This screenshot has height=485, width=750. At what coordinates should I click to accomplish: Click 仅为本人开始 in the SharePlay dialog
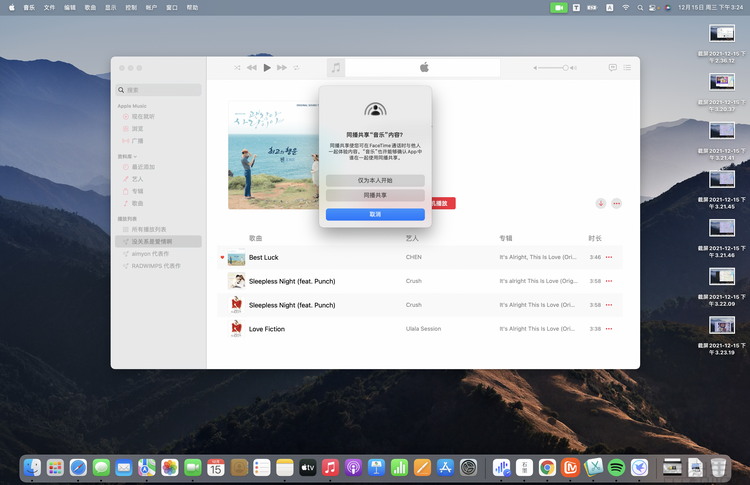pos(375,180)
